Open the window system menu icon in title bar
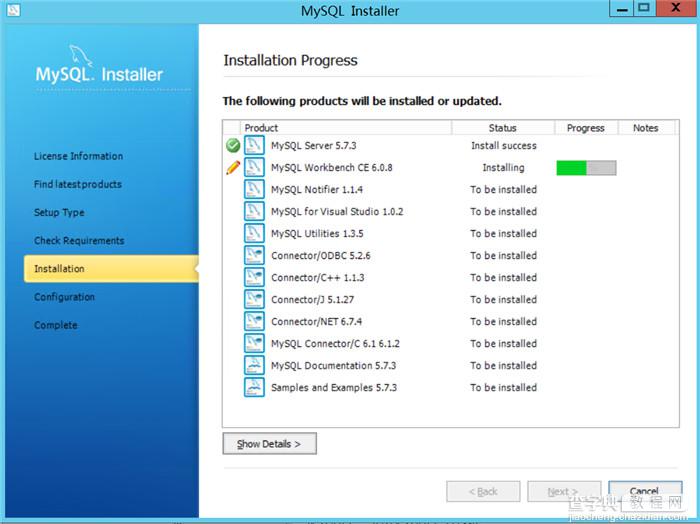This screenshot has height=524, width=700. 14,10
